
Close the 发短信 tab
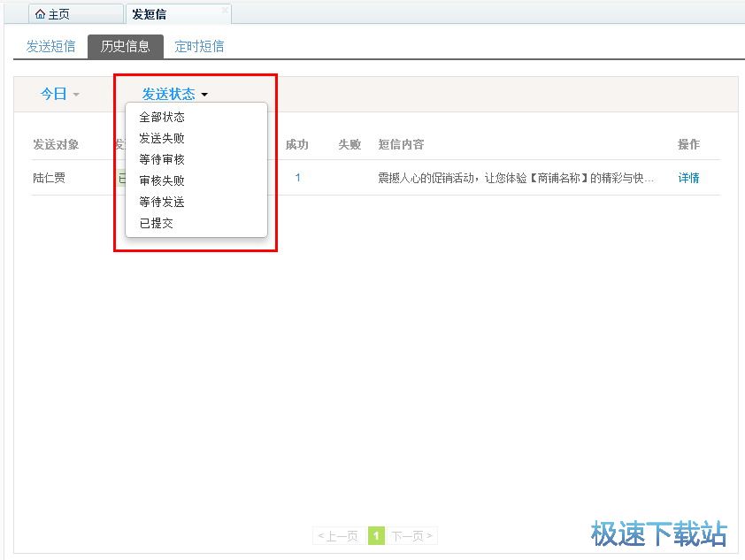click(226, 10)
